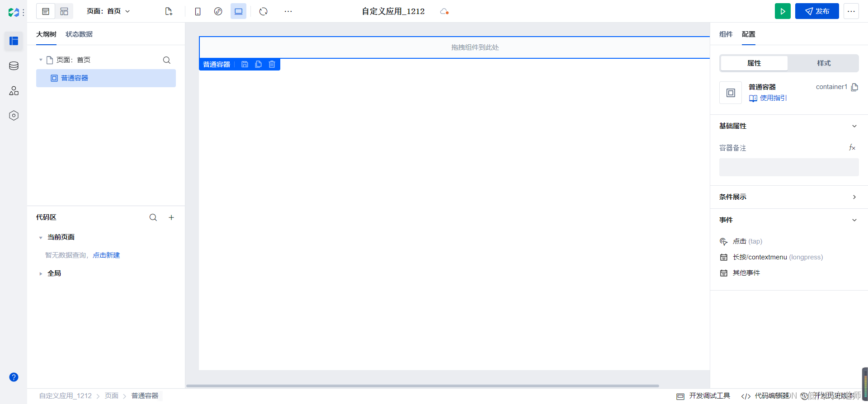The height and width of the screenshot is (404, 868).
Task: Save container as template icon
Action: click(x=245, y=65)
